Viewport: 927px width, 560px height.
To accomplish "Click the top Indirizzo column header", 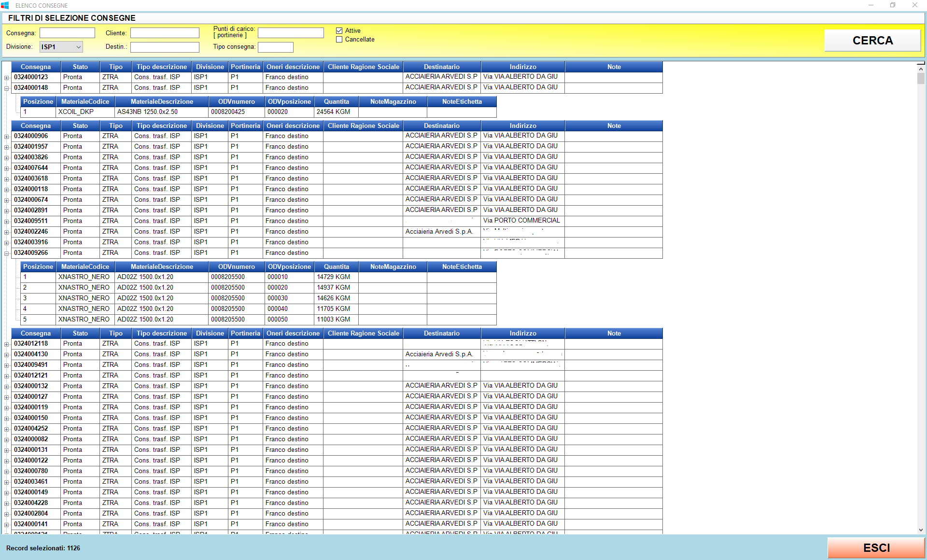I will click(523, 67).
